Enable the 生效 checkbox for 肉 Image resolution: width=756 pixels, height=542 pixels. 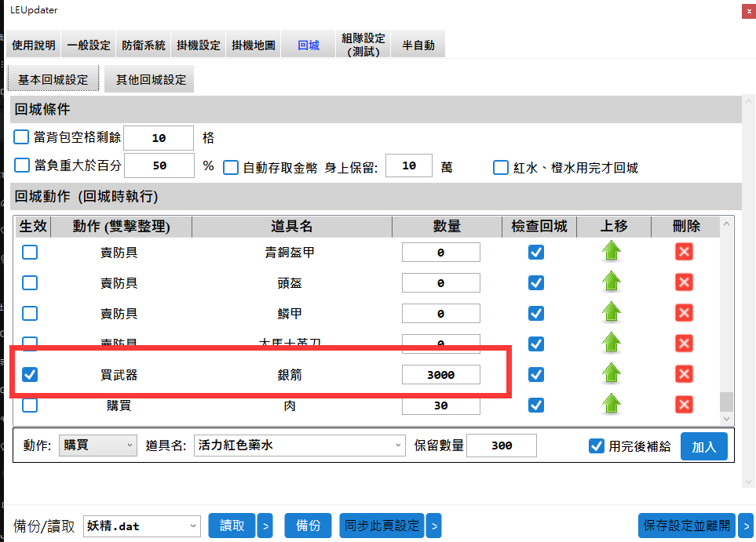point(30,405)
